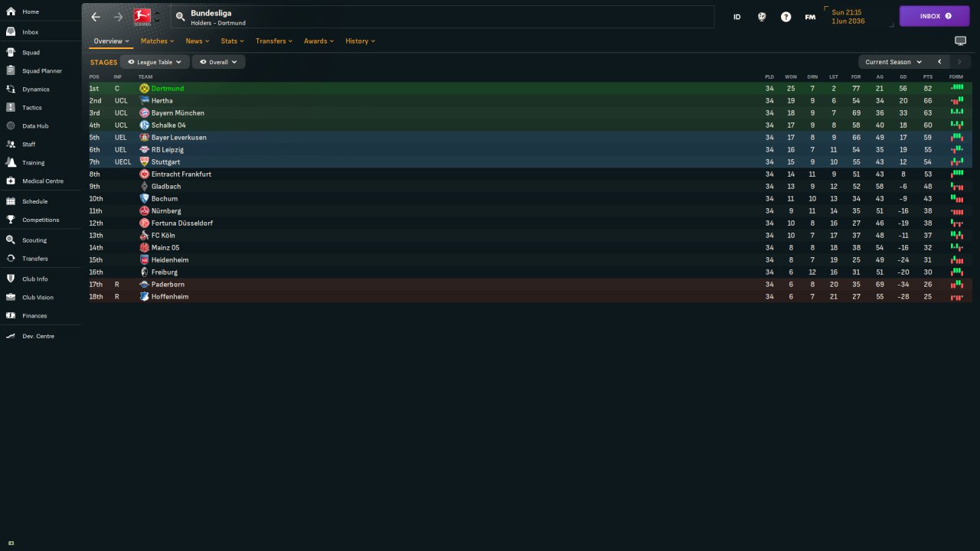980x551 pixels.
Task: Open the Finances screen
Action: [34, 315]
